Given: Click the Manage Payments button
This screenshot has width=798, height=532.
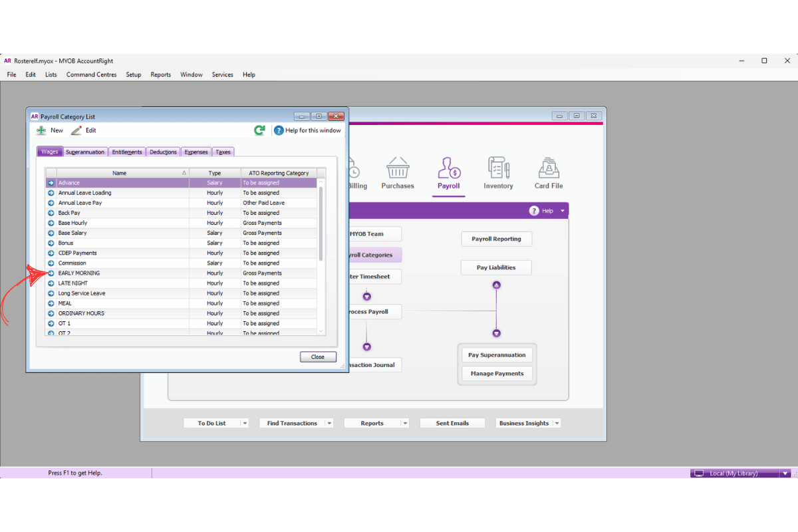Looking at the screenshot, I should pyautogui.click(x=497, y=374).
